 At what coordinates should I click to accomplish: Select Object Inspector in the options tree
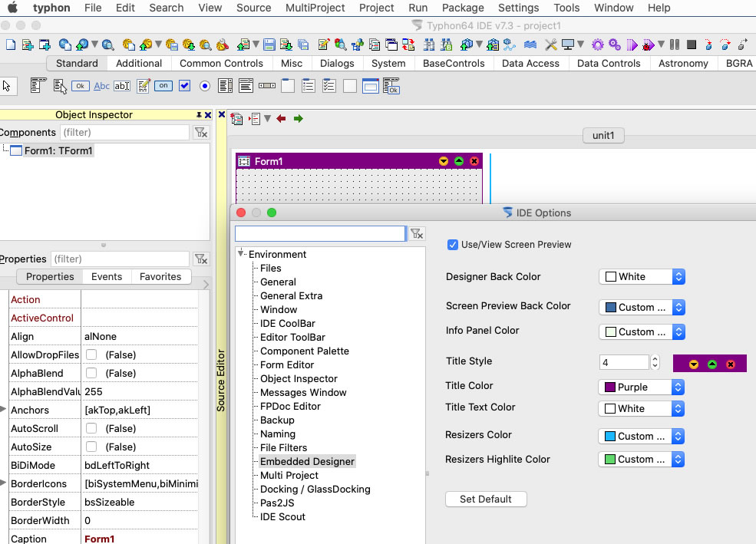[299, 379]
